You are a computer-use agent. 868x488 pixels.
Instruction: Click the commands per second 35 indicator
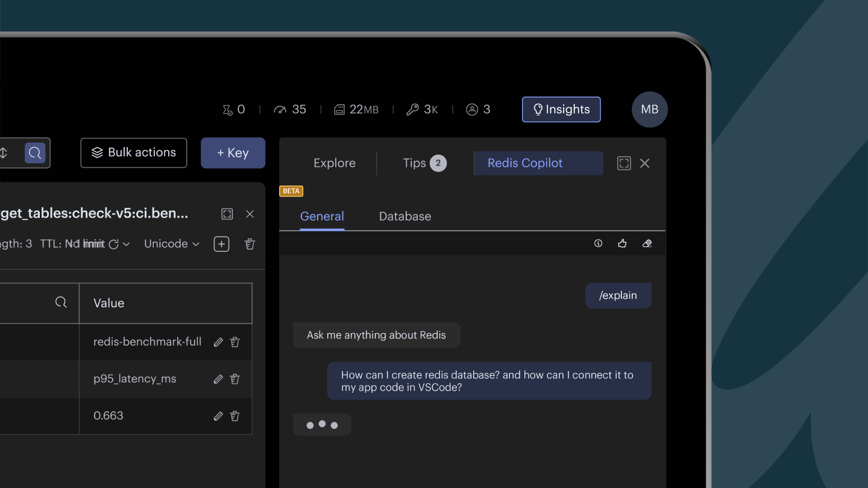tap(290, 110)
